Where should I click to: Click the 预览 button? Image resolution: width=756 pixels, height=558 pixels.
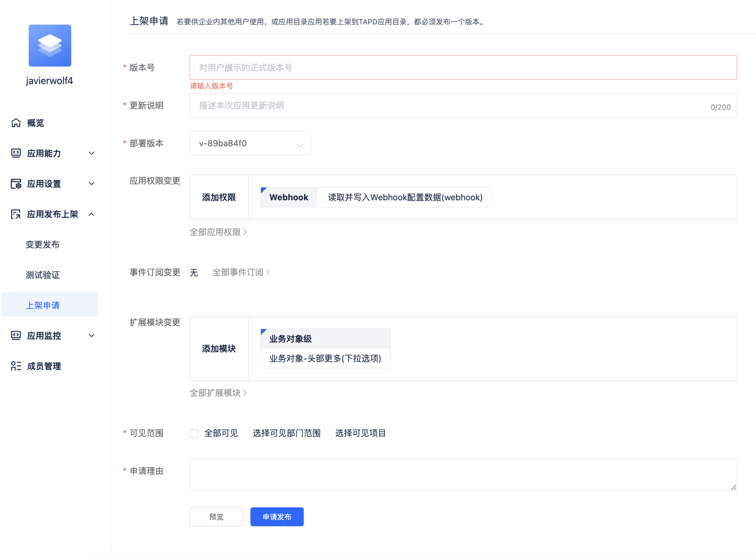(x=216, y=516)
